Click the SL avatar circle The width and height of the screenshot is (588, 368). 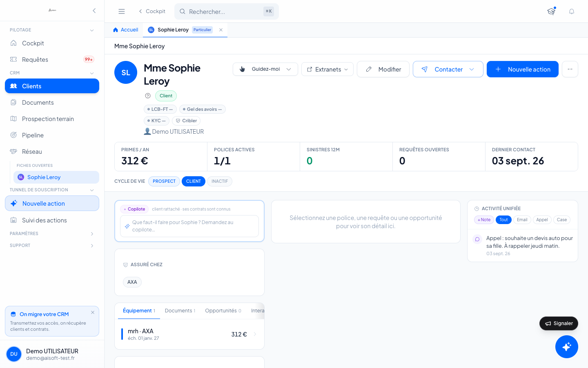(126, 72)
